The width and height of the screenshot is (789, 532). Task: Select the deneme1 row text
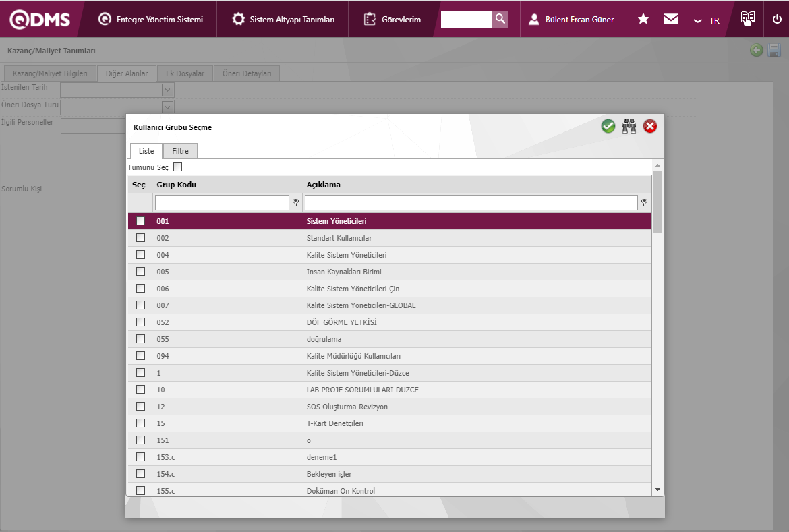point(322,457)
